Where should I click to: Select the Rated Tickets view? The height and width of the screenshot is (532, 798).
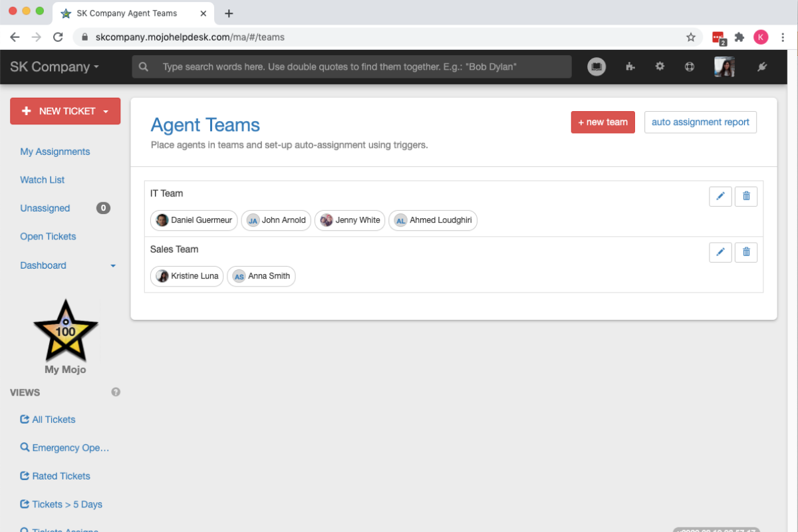tap(61, 476)
